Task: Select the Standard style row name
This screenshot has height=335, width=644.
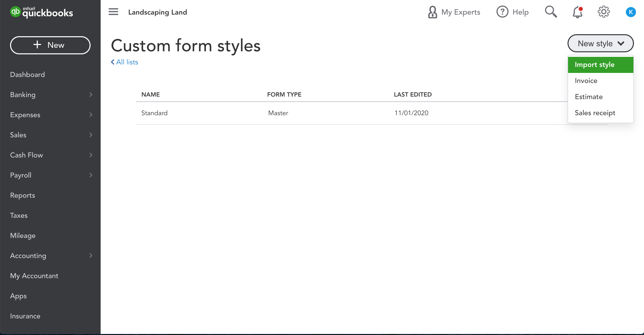Action: pos(154,113)
